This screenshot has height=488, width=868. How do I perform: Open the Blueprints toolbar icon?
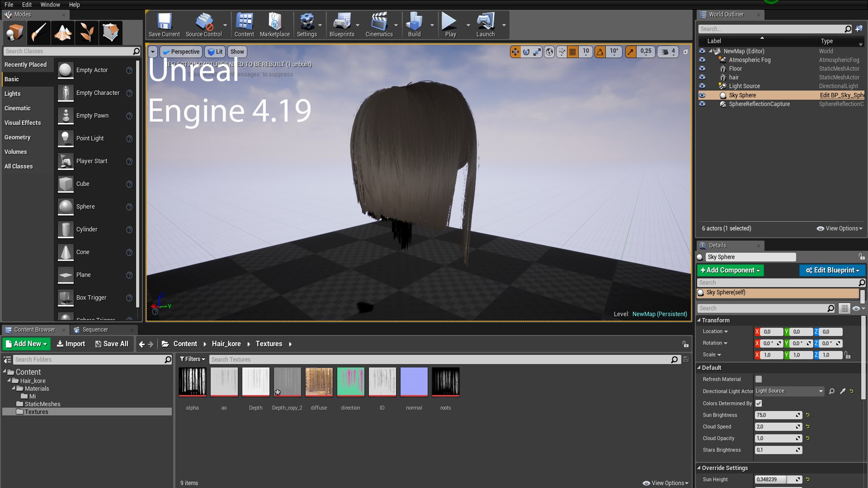[x=342, y=25]
